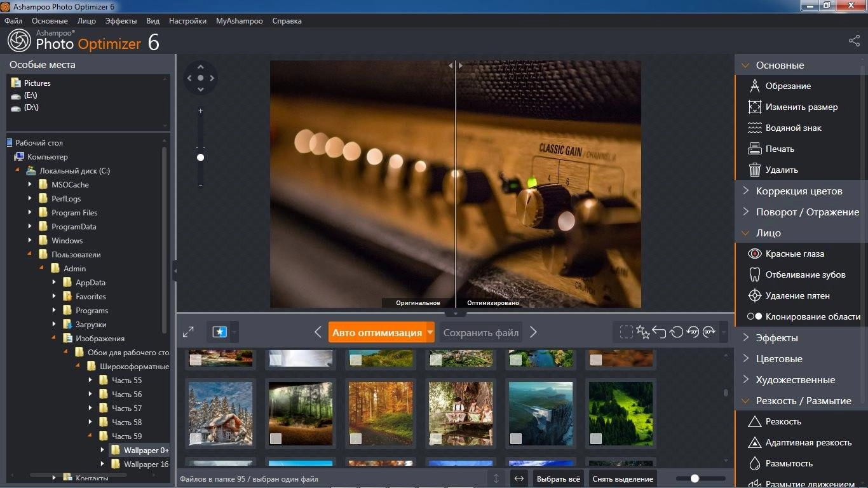Select the AppData folder in tree
The height and width of the screenshot is (488, 868).
click(90, 283)
